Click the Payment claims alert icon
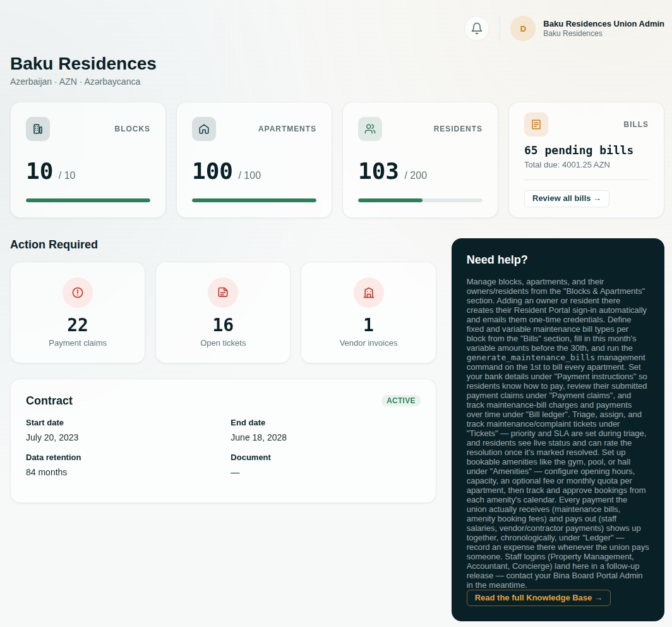The image size is (672, 627). tap(78, 293)
